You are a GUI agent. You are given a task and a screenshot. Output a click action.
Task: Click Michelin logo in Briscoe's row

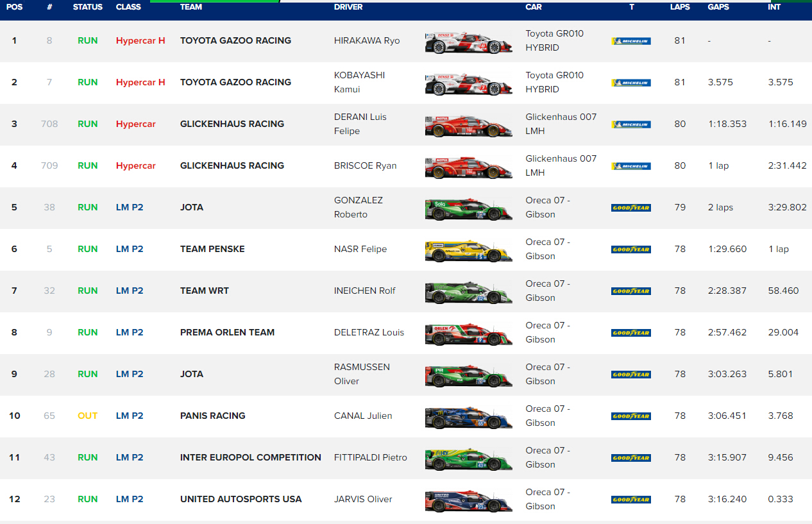coord(631,166)
